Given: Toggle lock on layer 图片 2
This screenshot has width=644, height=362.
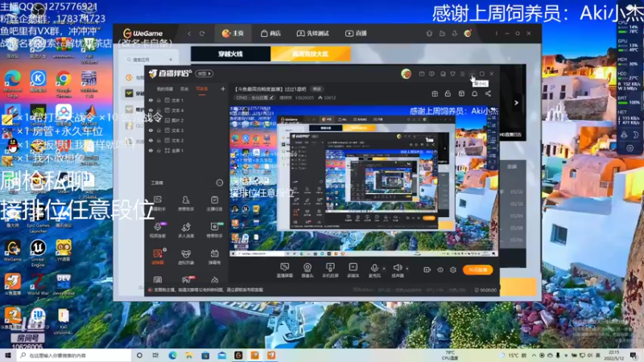Looking at the screenshot, I should 159,120.
